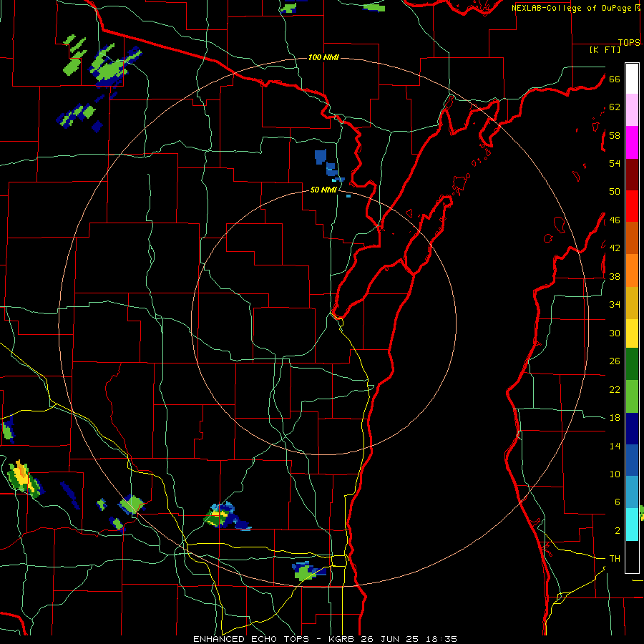Image resolution: width=644 pixels, height=644 pixels.
Task: Click the '[K FT]' units label
Action: click(x=605, y=50)
